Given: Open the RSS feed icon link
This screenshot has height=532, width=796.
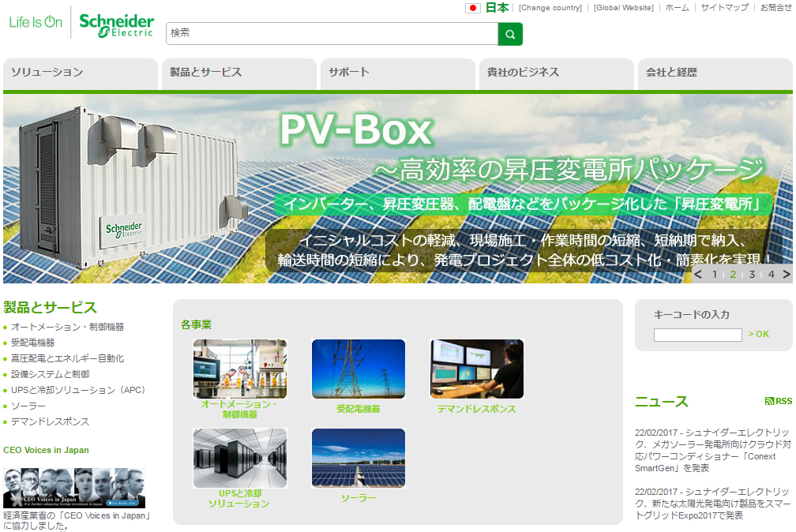Looking at the screenshot, I should click(x=779, y=401).
